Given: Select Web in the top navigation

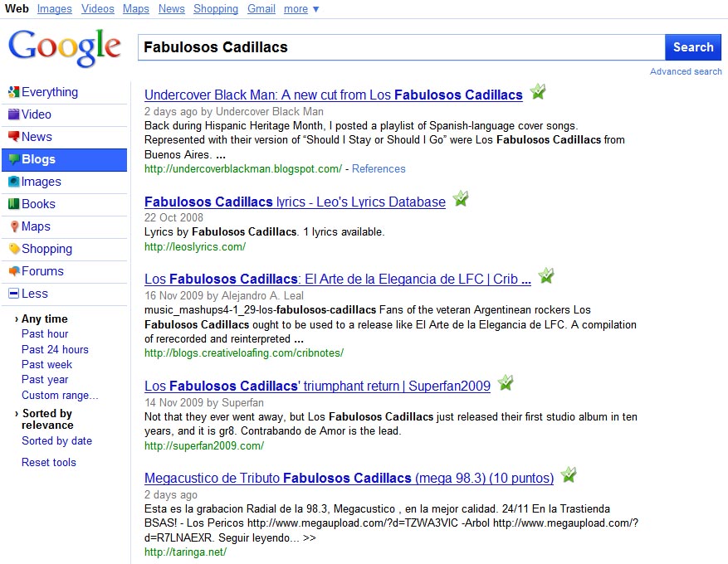Looking at the screenshot, I should tap(17, 9).
